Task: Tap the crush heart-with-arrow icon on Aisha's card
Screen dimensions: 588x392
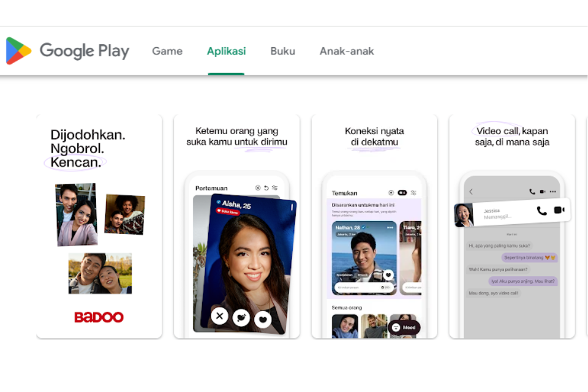Action: (241, 318)
